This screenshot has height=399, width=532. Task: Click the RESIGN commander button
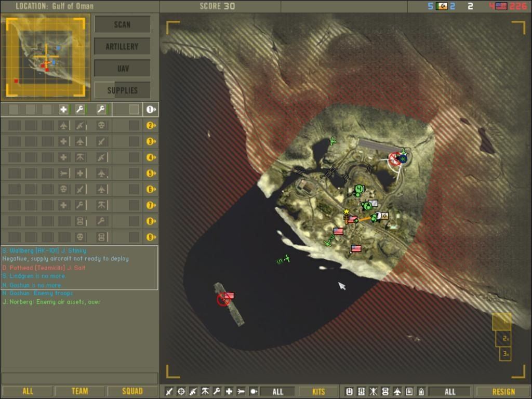(503, 392)
